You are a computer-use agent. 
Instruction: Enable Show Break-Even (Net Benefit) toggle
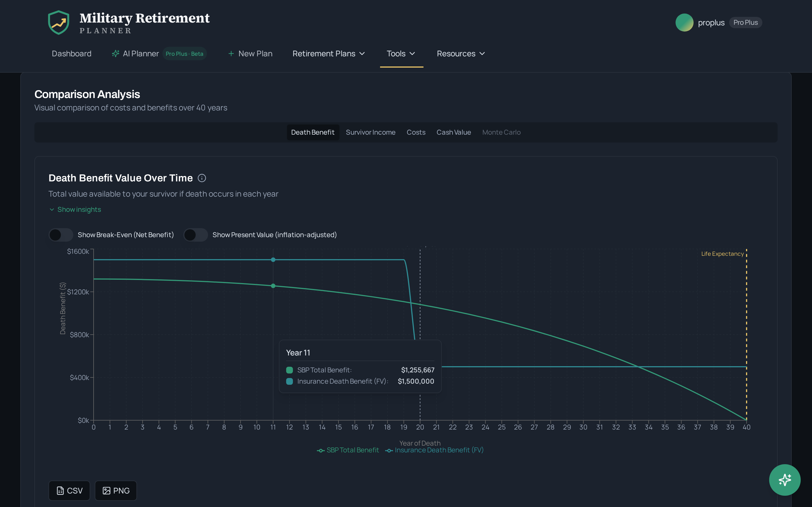point(61,235)
